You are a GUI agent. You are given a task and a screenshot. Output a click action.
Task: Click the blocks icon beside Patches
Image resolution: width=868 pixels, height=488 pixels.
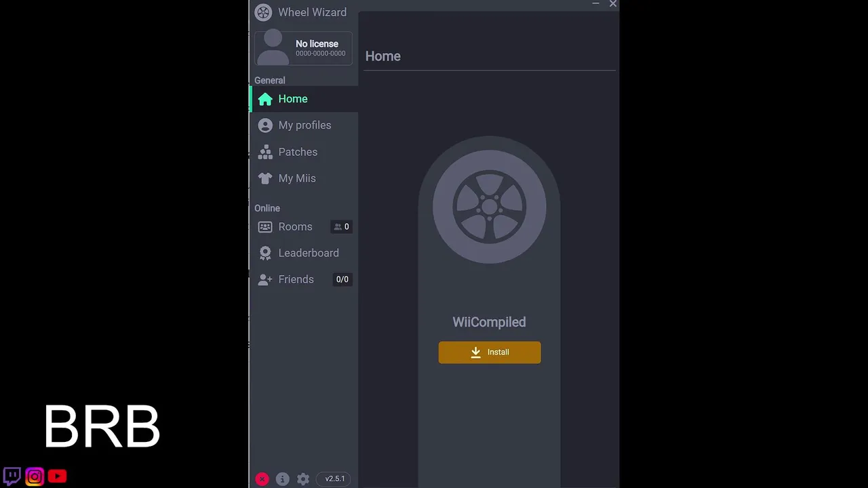pos(265,152)
